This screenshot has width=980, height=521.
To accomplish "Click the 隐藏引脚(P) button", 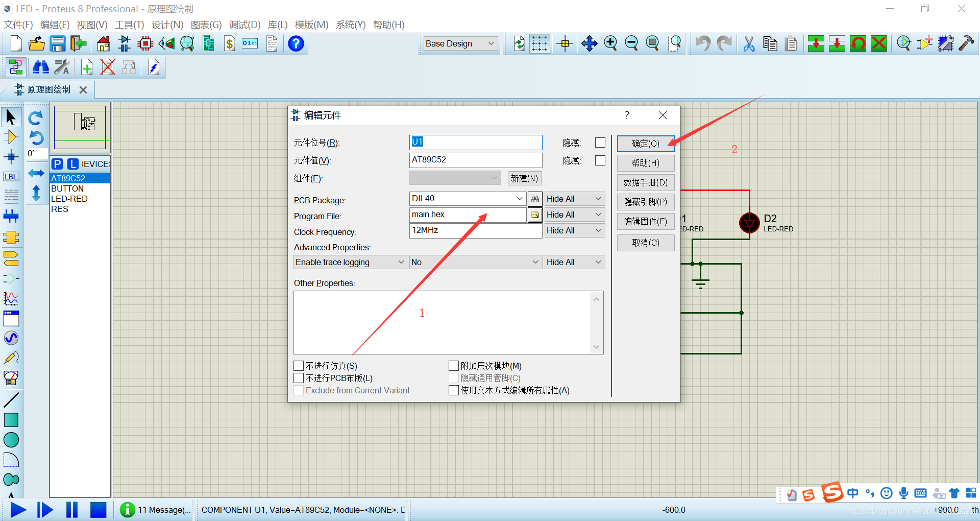I will (x=646, y=202).
